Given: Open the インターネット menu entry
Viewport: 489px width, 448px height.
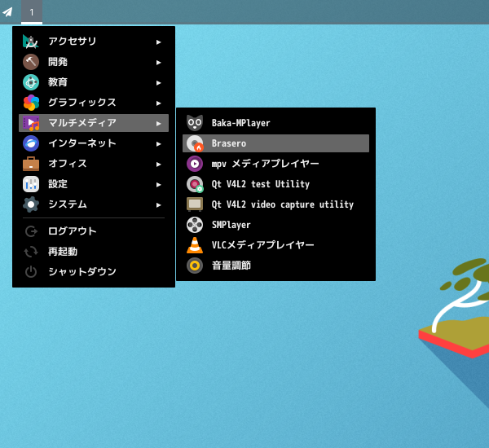Looking at the screenshot, I should click(x=94, y=143).
